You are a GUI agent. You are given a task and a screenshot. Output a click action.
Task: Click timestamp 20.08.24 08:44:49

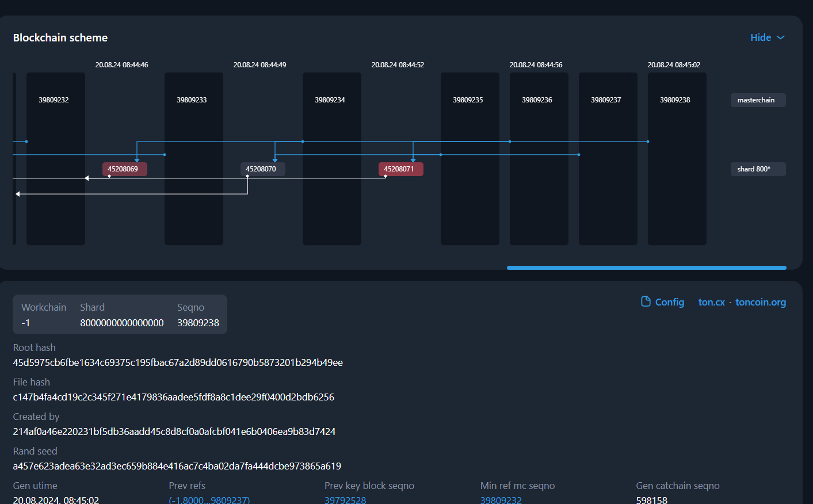tap(260, 65)
